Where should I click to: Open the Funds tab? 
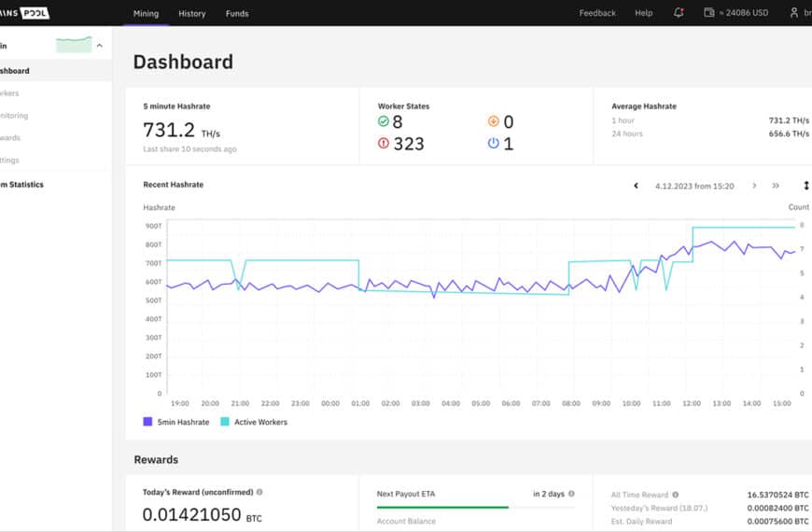click(237, 13)
